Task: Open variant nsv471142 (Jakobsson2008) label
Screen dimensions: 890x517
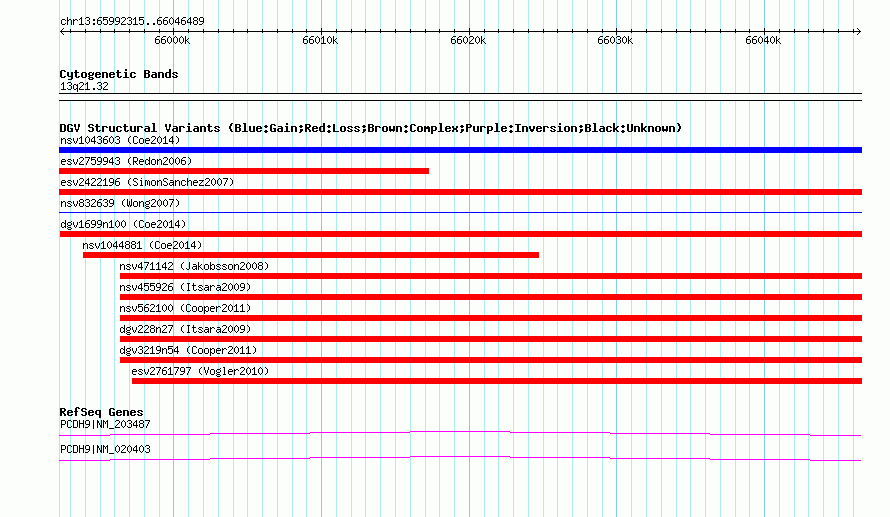Action: click(x=194, y=266)
